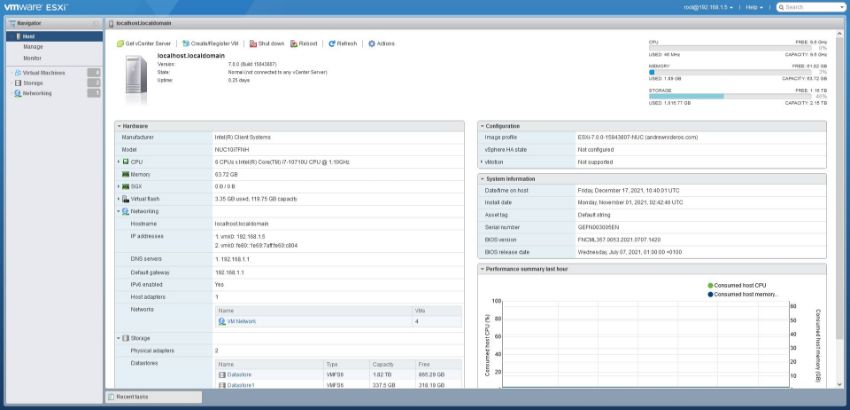Select the serial number GEFN003005EN
The height and width of the screenshot is (410, 850).
[x=596, y=227]
